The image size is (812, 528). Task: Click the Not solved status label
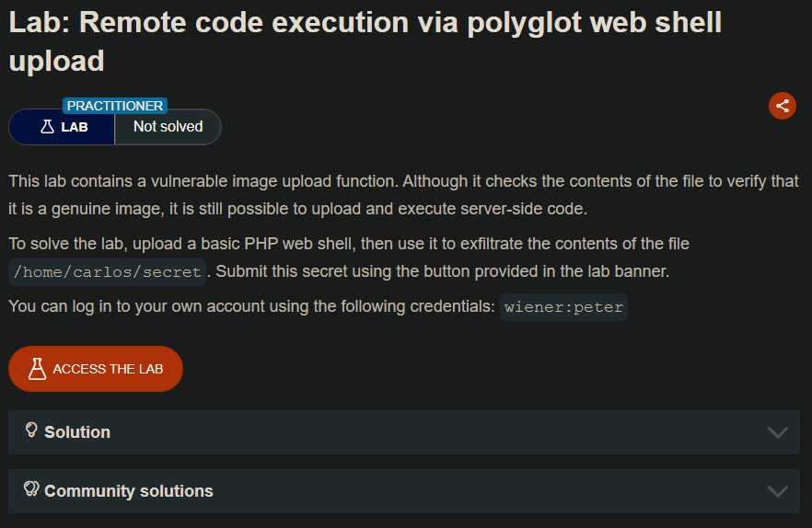[168, 127]
